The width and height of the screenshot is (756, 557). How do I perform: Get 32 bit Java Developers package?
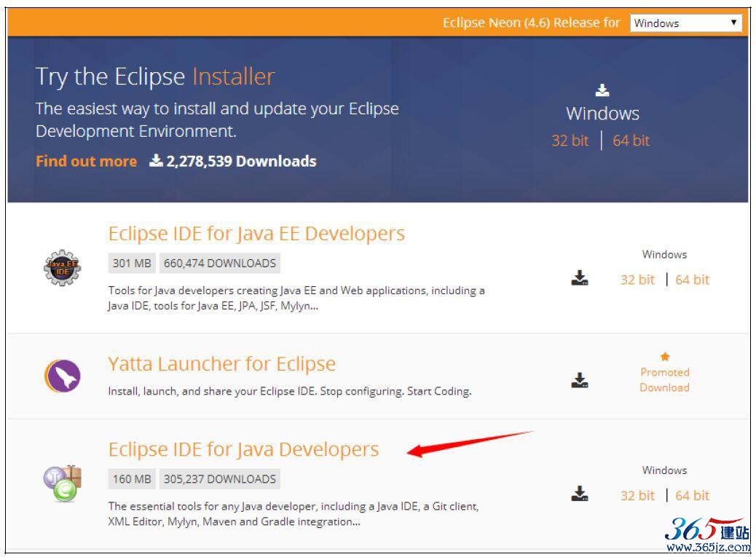(x=637, y=495)
